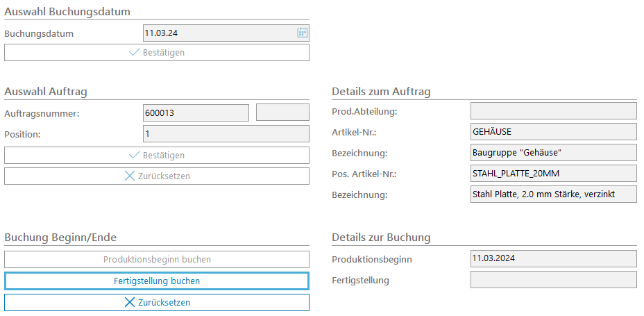Click the Auftragsnummer field containing 600013
This screenshot has height=316, width=644.
tap(195, 113)
